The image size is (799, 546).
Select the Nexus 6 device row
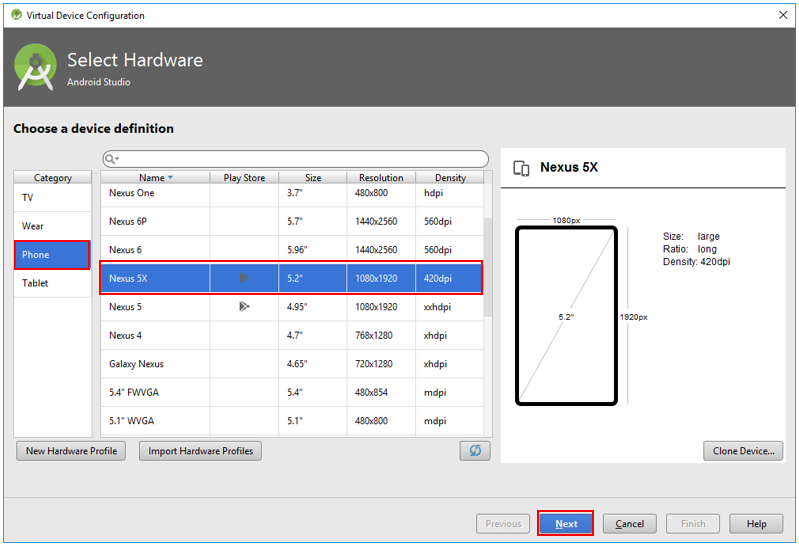pyautogui.click(x=291, y=250)
